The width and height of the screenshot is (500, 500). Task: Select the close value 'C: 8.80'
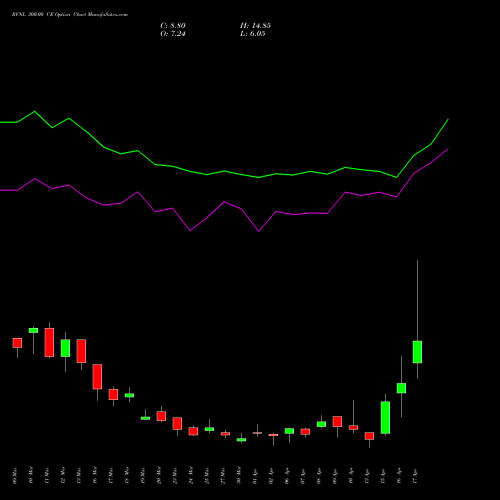(173, 26)
